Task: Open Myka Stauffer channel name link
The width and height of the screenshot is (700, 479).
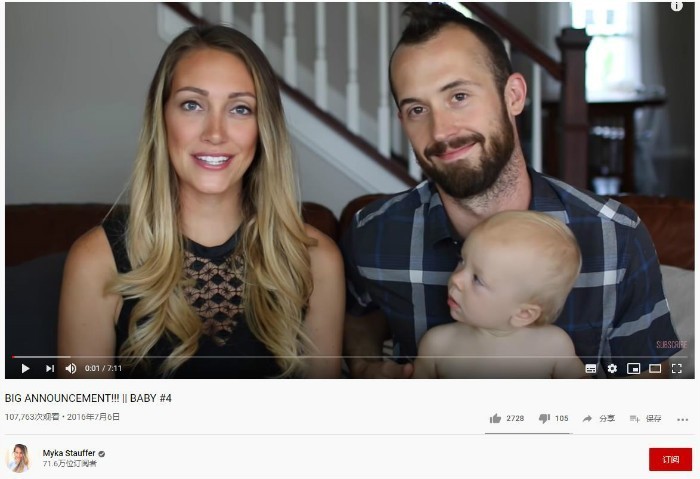Action: coord(69,453)
